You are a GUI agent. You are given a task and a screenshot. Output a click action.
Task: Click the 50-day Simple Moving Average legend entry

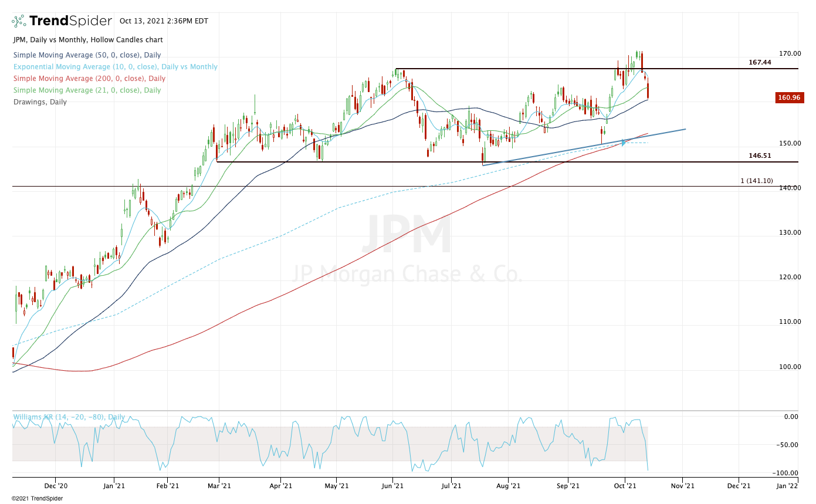click(87, 55)
